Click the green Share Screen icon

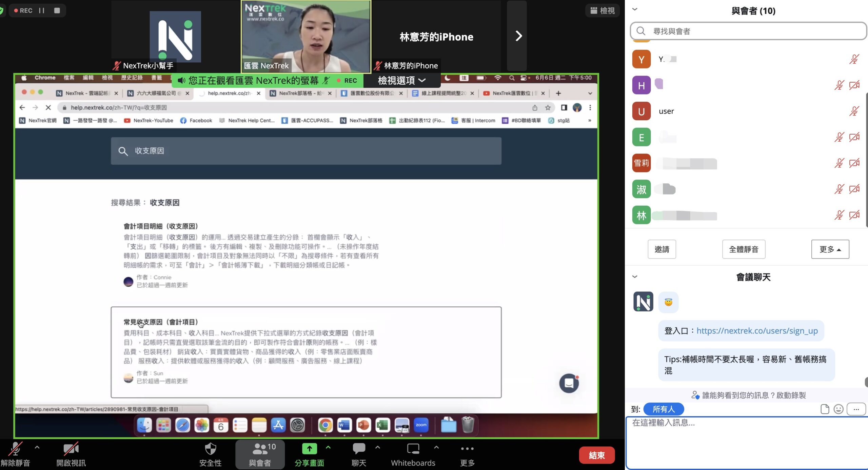tap(309, 449)
